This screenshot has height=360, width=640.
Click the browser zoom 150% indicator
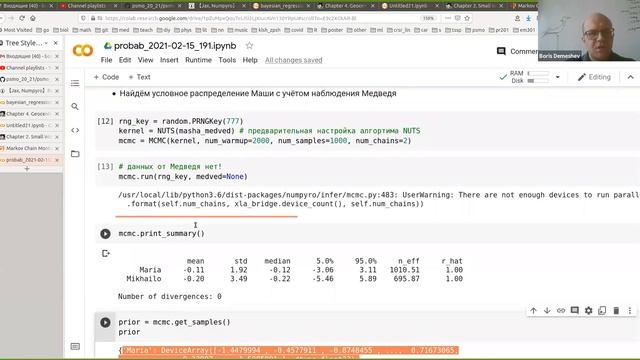click(x=429, y=18)
